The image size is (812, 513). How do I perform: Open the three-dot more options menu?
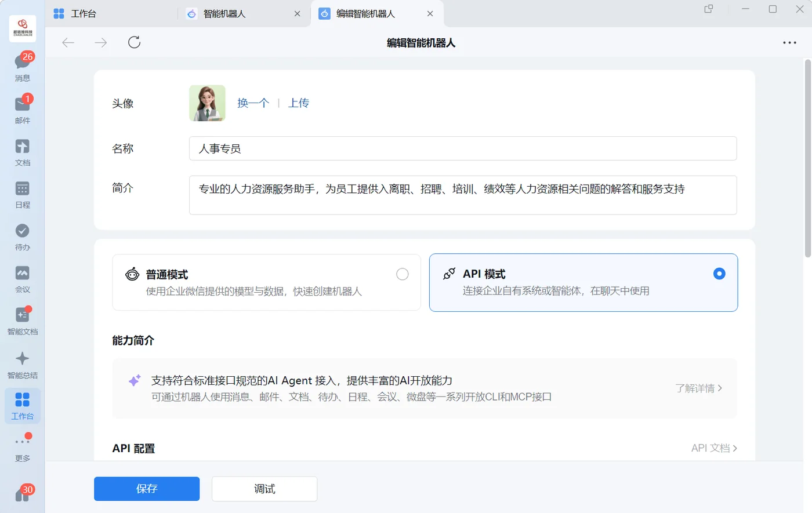coord(789,43)
